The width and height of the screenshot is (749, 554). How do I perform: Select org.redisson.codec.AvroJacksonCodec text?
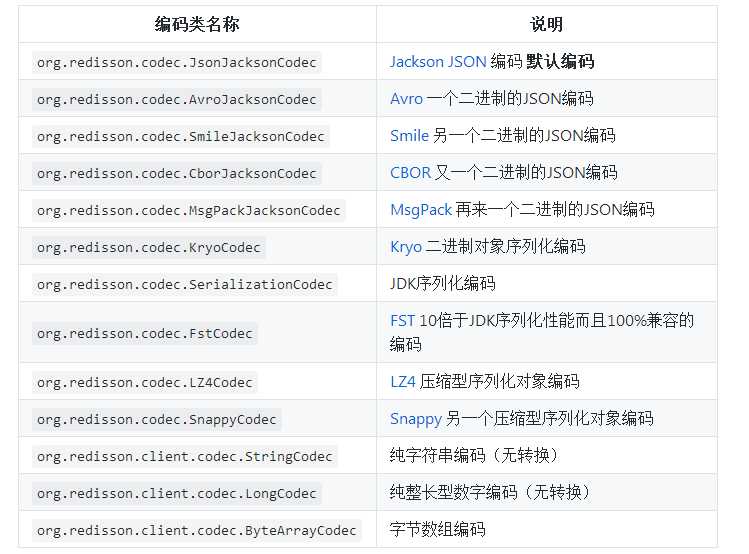177,99
